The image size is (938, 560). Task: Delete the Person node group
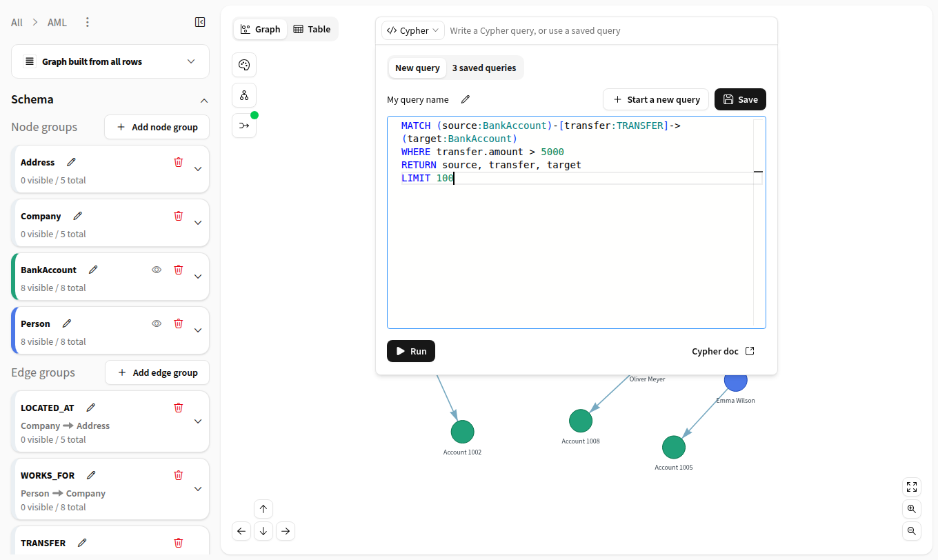point(179,323)
